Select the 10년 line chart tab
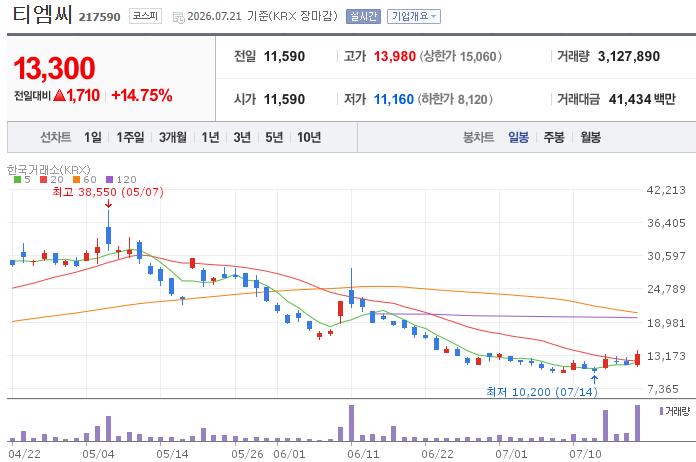 click(x=309, y=138)
